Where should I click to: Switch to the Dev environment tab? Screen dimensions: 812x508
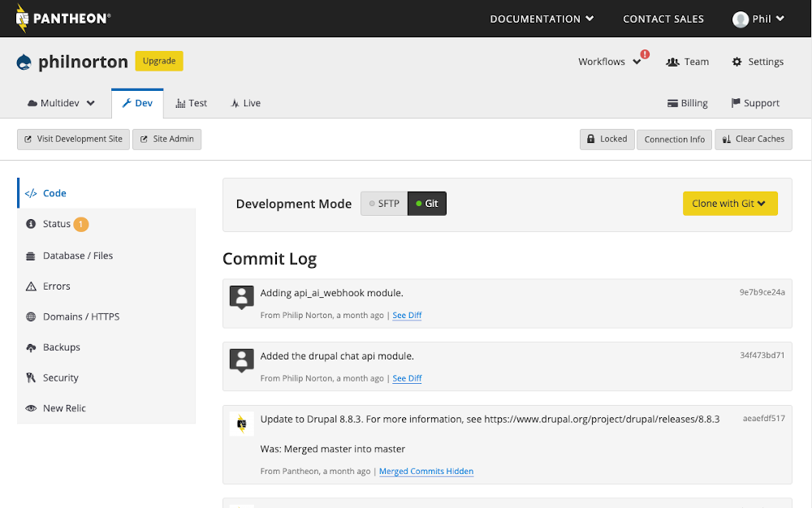137,103
